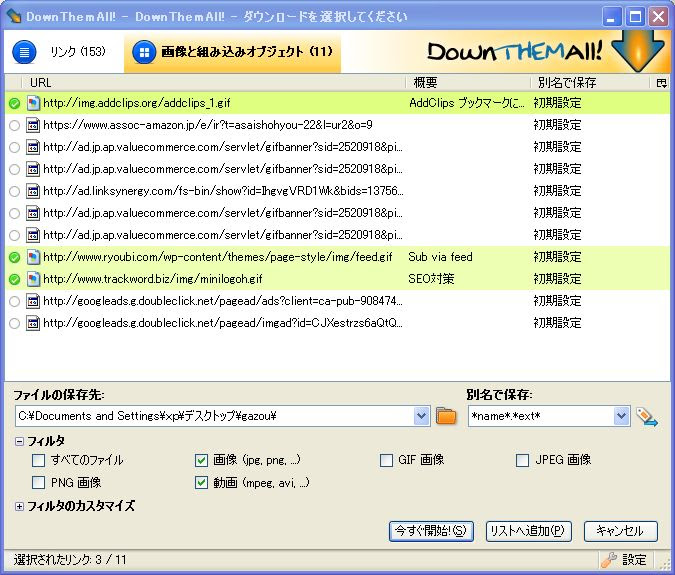This screenshot has height=575, width=675.
Task: Check the assoc-amazon.jp row circle
Action: [15, 125]
